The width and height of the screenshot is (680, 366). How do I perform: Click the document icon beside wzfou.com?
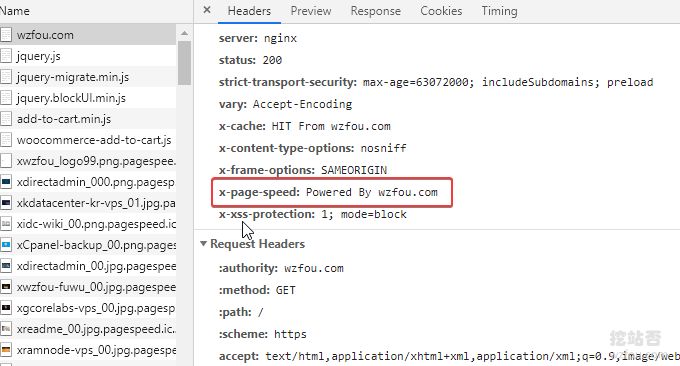pos(6,35)
